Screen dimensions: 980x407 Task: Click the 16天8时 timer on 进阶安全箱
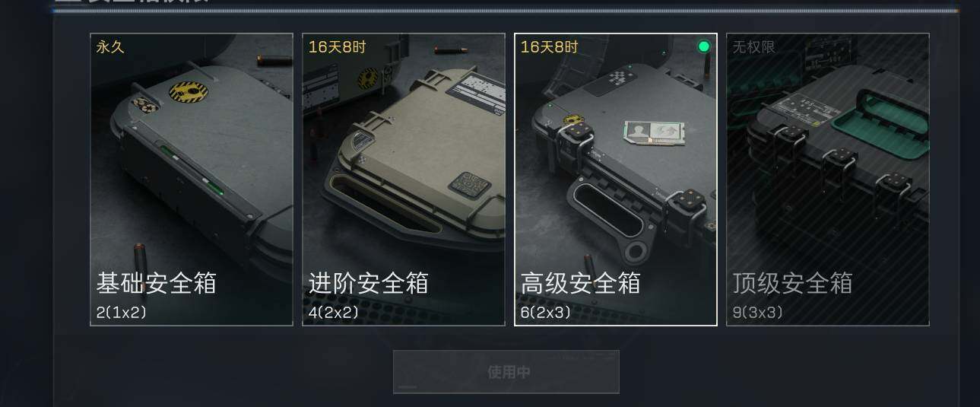click(337, 47)
